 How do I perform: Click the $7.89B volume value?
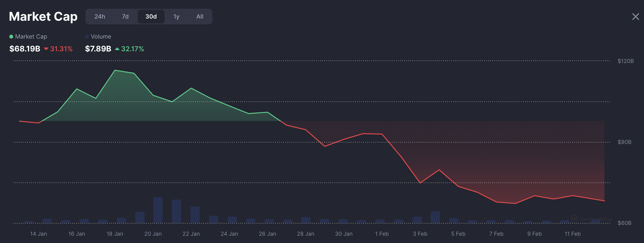tap(98, 49)
